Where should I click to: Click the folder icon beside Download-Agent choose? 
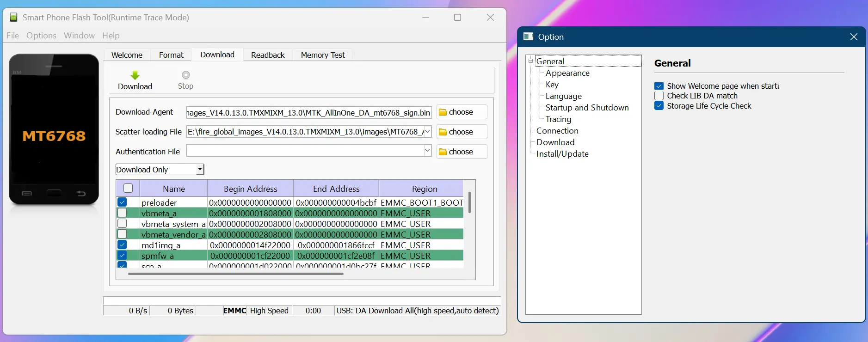(x=443, y=112)
